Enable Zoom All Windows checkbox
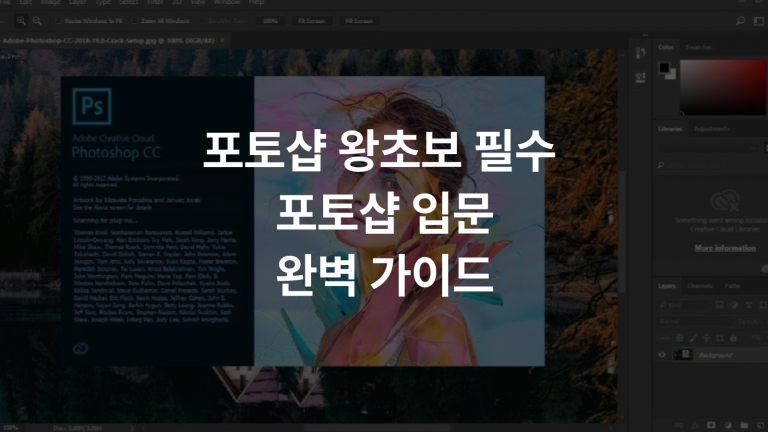 pos(135,21)
